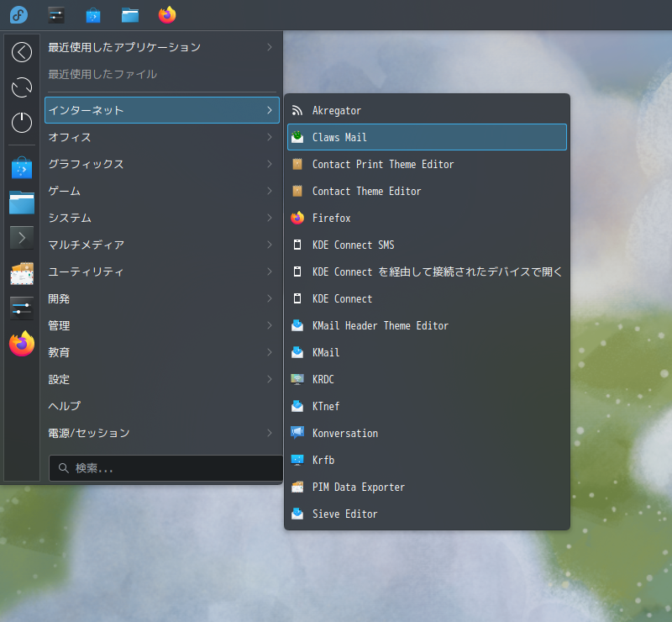Open KDE Connect を経由して接続されたデバイスで開く

pos(427,271)
